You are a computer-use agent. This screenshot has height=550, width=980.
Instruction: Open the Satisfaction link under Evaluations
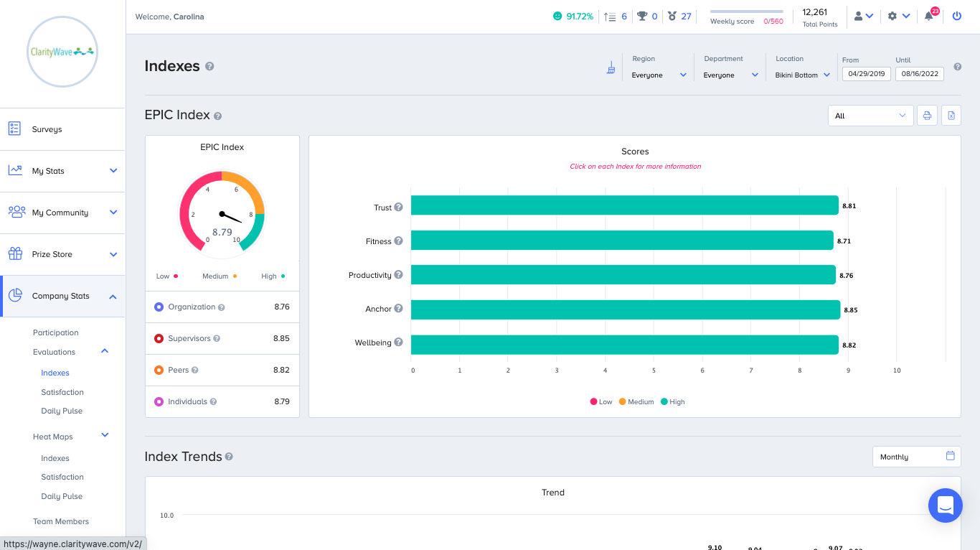(62, 392)
